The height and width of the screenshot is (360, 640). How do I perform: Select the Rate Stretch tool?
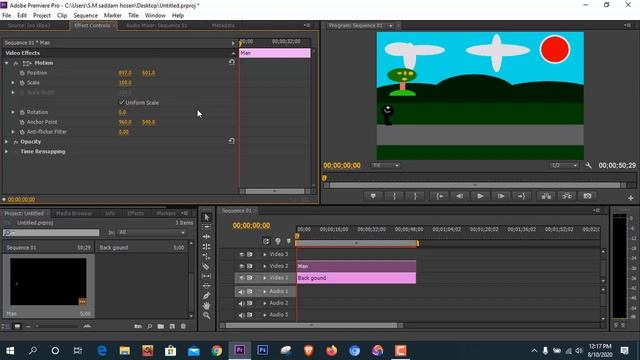[x=207, y=256]
